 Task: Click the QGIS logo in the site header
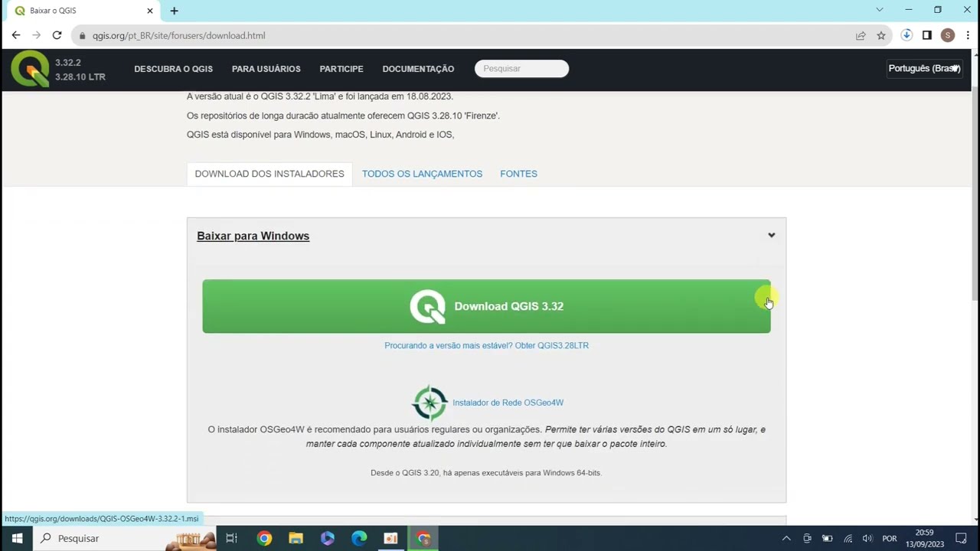[x=30, y=69]
